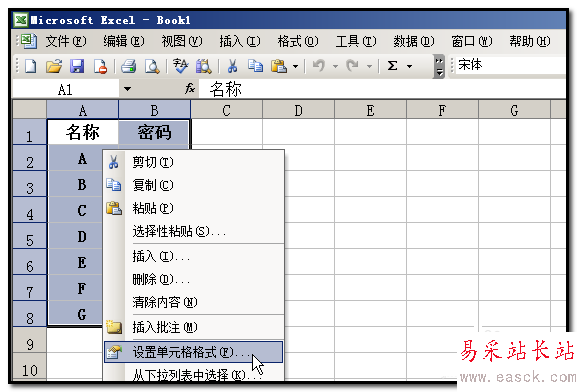
Task: Click the Copy toolbar icon
Action: click(255, 67)
